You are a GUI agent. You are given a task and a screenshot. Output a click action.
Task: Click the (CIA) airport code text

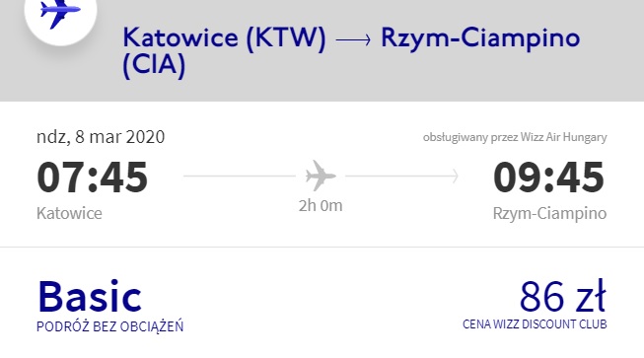[154, 65]
